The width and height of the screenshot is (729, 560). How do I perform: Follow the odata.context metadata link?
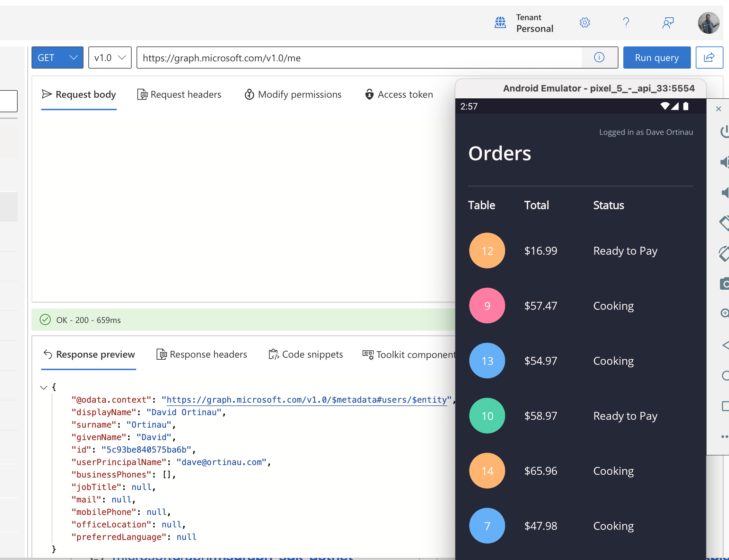pos(306,400)
